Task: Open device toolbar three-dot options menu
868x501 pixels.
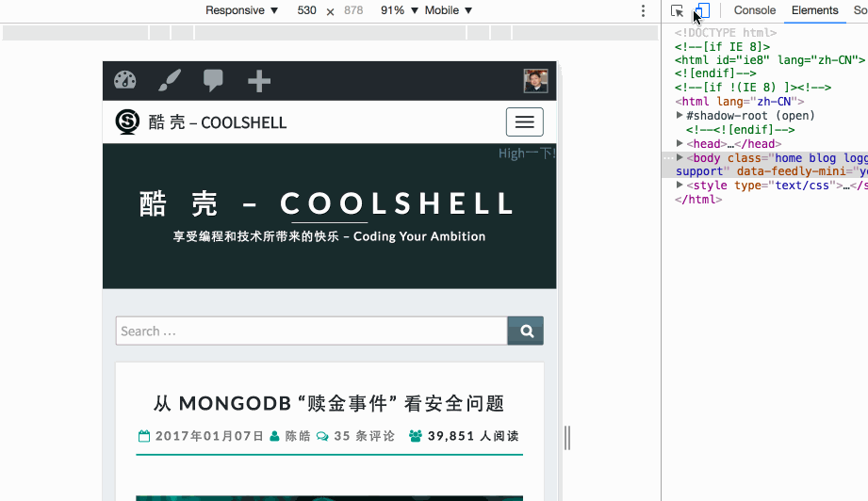Action: click(644, 11)
